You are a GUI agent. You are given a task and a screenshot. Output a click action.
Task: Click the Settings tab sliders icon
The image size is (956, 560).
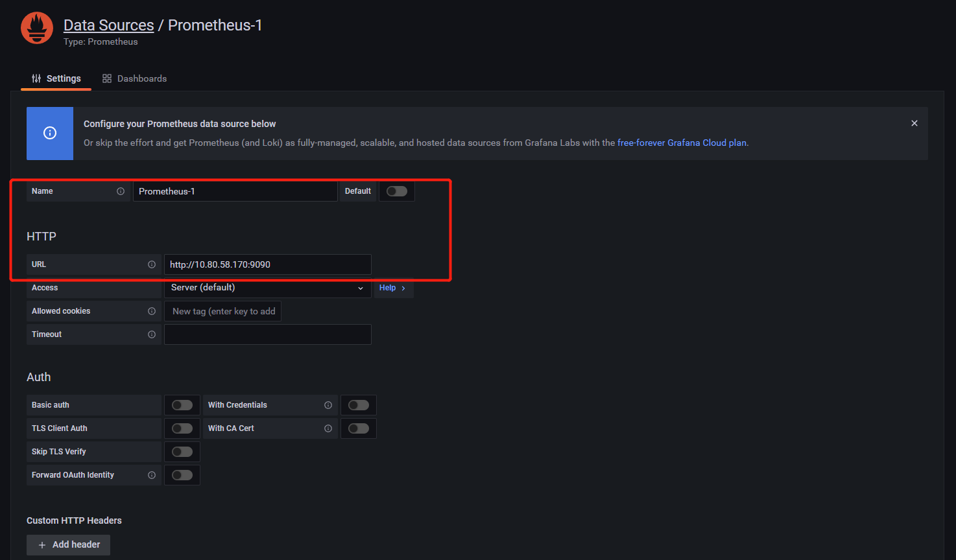click(x=36, y=78)
